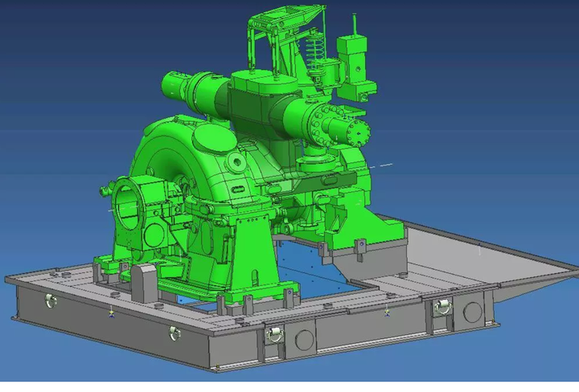Select the second lifting ring from the left
This screenshot has width=579, height=392.
pos(175,333)
